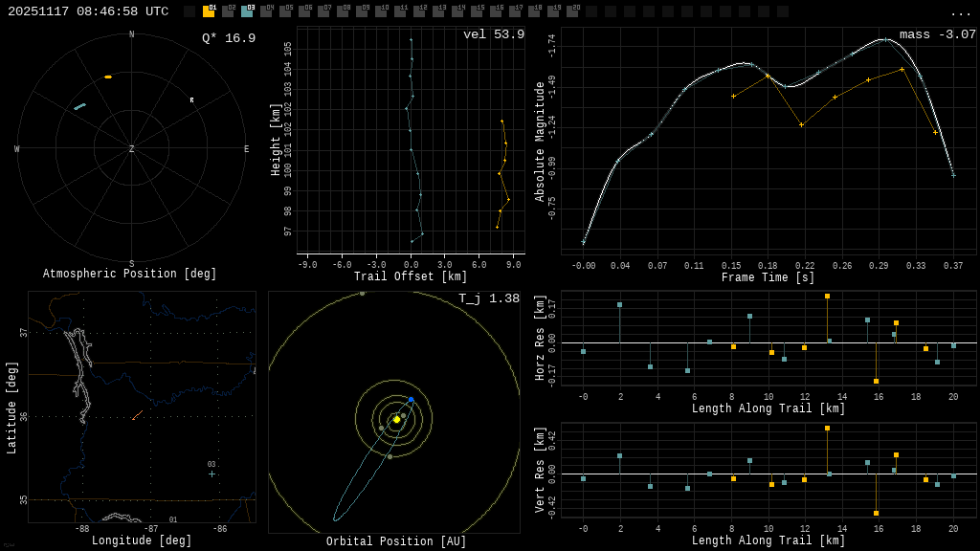Select the T_j 1.38 Tisserand label
The width and height of the screenshot is (980, 551).
tap(488, 298)
